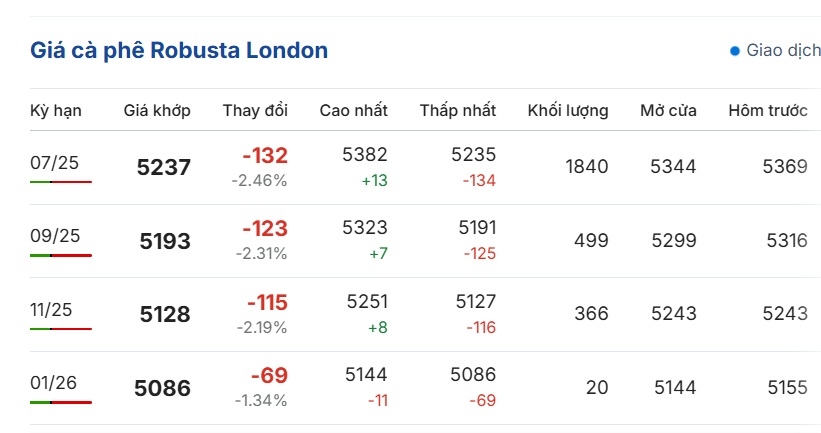Image resolution: width=821 pixels, height=433 pixels.
Task: Sort by the Kỳ hạn column header
Action: pos(56,110)
